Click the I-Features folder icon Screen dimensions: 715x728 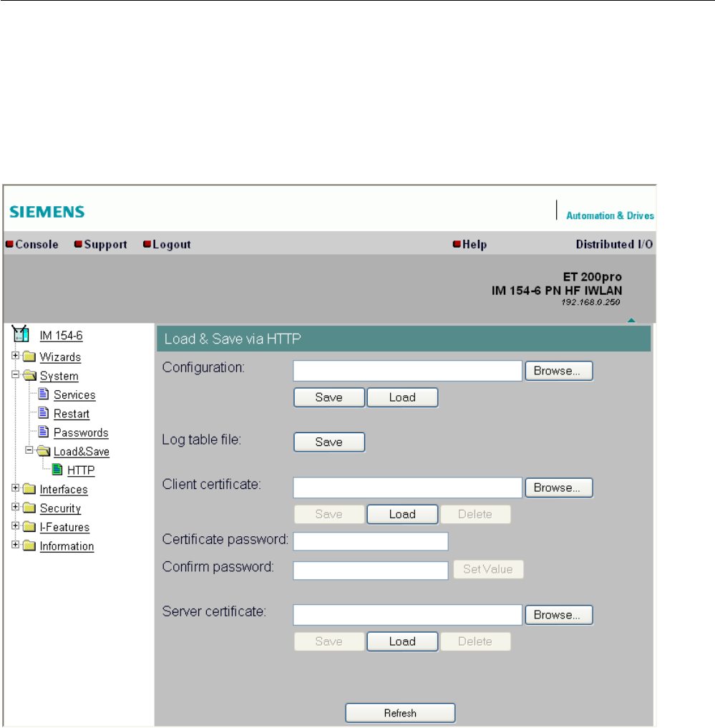pyautogui.click(x=29, y=527)
